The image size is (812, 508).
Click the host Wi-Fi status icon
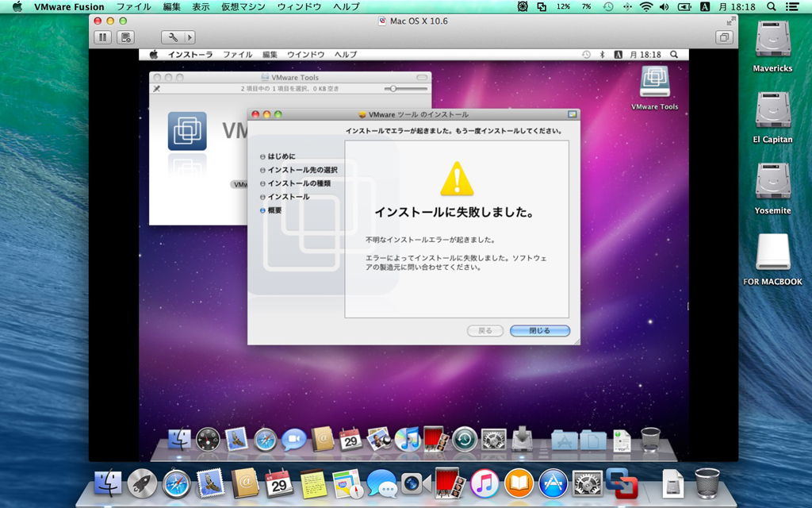[645, 6]
